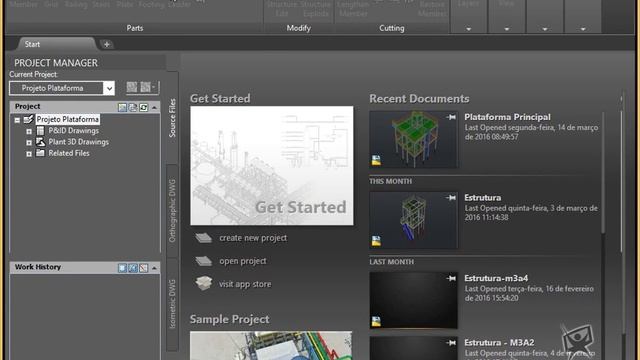
Task: Click the Estrutura - M3A2 document title
Action: (x=499, y=343)
